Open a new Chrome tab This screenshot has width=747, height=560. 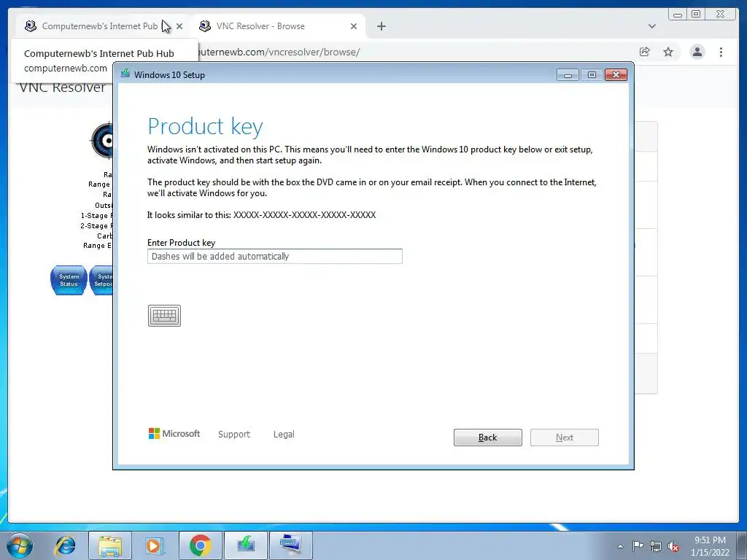coord(381,26)
